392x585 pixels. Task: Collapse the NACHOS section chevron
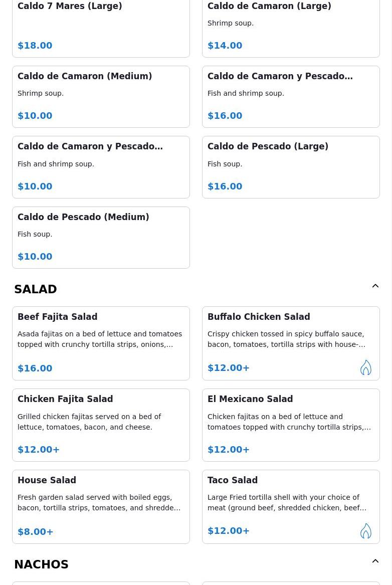pyautogui.click(x=375, y=561)
